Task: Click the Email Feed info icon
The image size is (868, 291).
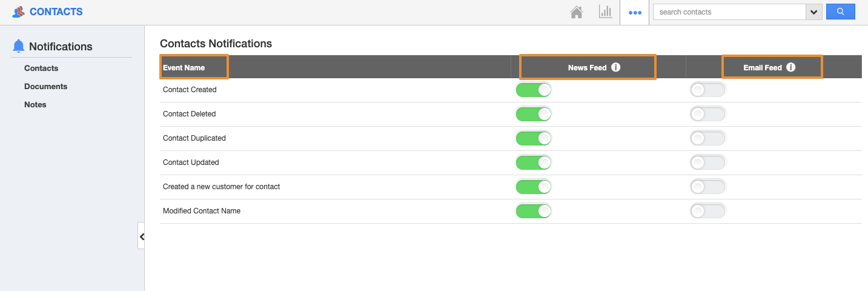Action: coord(791,67)
